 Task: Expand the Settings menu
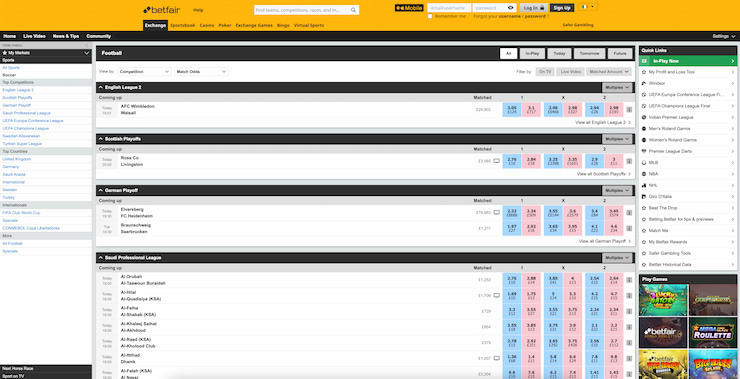pyautogui.click(x=723, y=36)
